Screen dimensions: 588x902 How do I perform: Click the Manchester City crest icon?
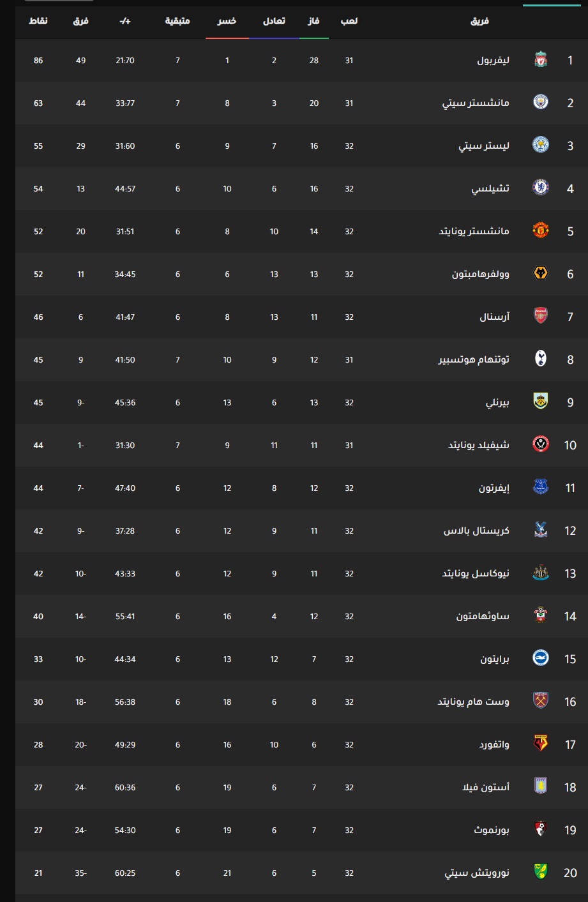click(x=541, y=103)
